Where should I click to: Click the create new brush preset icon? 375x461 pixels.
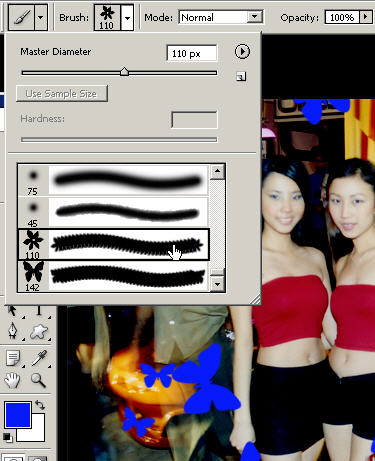(241, 77)
